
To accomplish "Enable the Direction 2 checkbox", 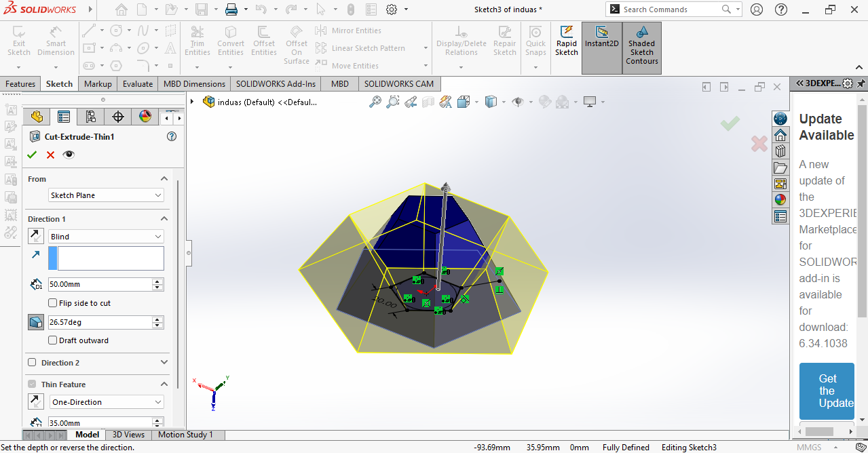I will click(x=32, y=363).
